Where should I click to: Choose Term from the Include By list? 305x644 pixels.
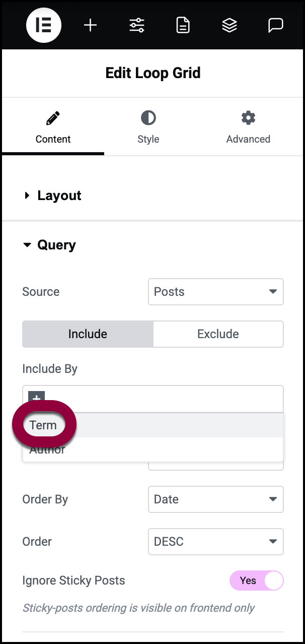43,425
